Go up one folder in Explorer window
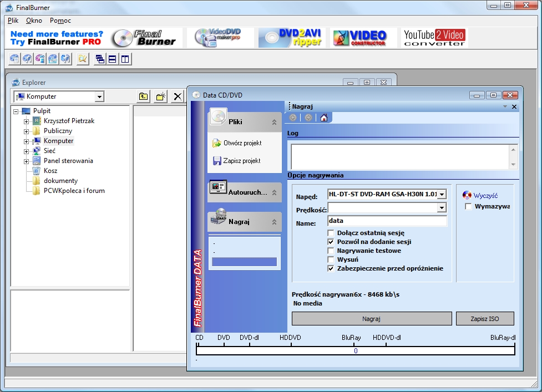This screenshot has height=392, width=542. tap(143, 96)
